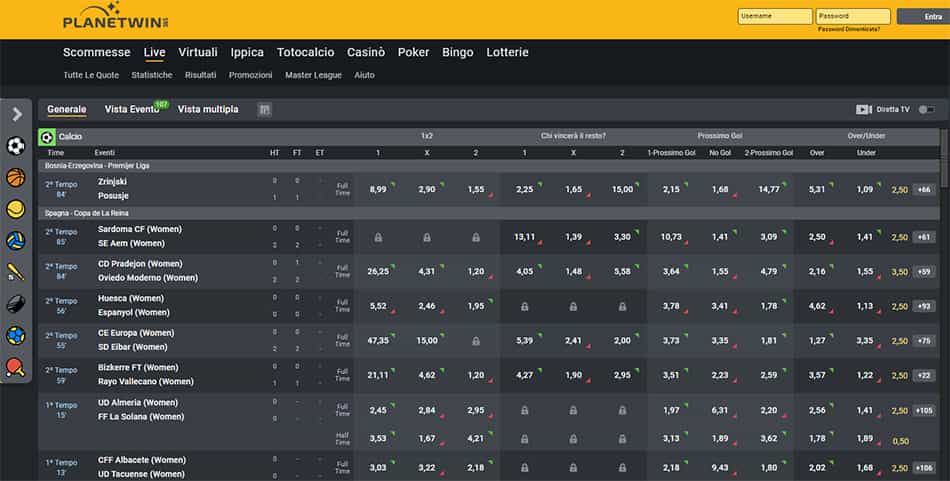Open the Live menu item

click(154, 53)
